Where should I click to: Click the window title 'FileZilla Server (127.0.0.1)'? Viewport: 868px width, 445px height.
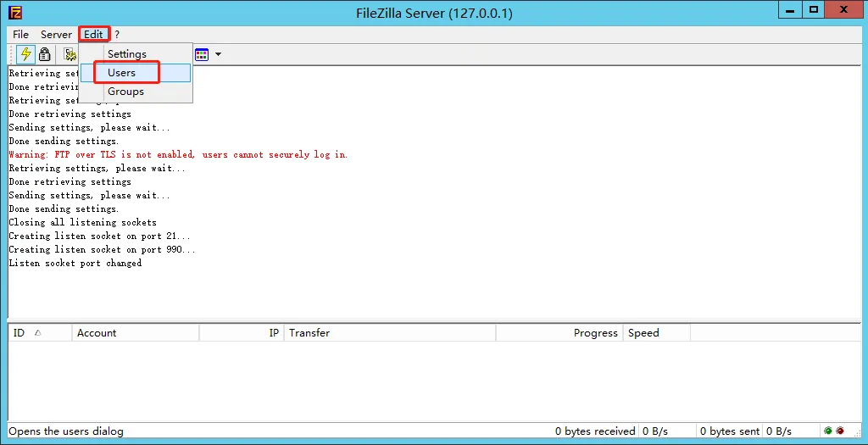point(434,14)
